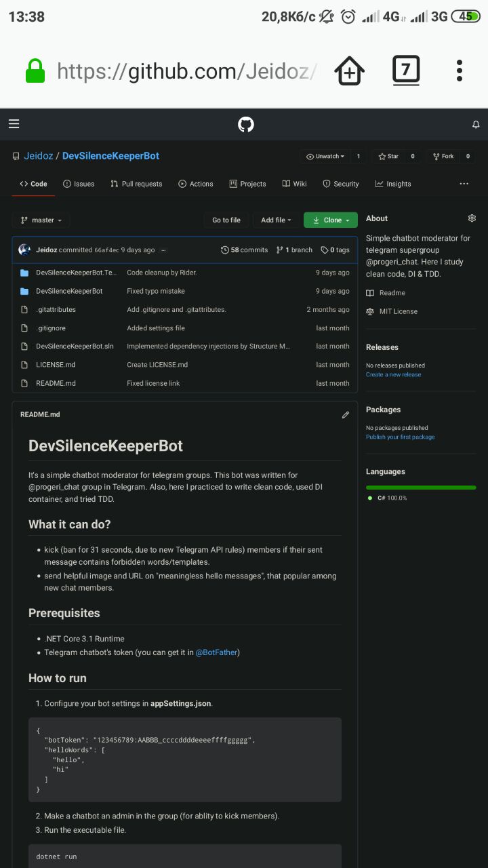Open repository overflow menu dots
The height and width of the screenshot is (868, 488).
click(464, 184)
